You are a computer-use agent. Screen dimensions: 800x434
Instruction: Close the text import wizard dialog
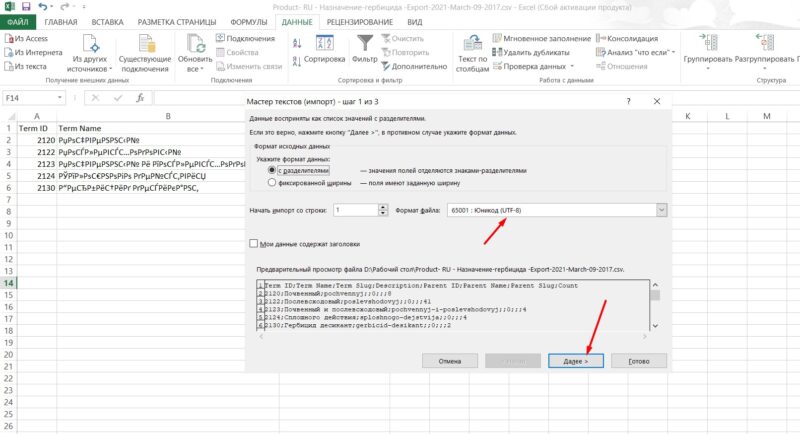[x=657, y=101]
